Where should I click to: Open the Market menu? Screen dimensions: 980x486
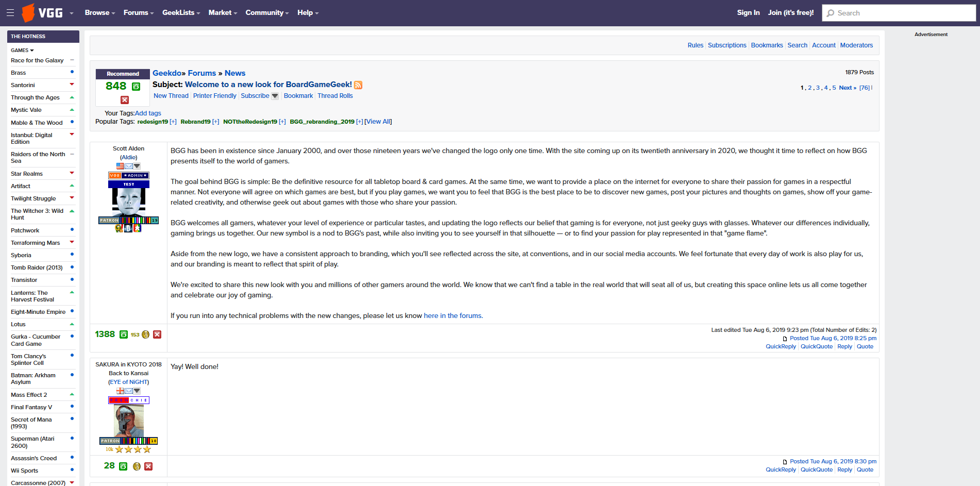point(223,13)
